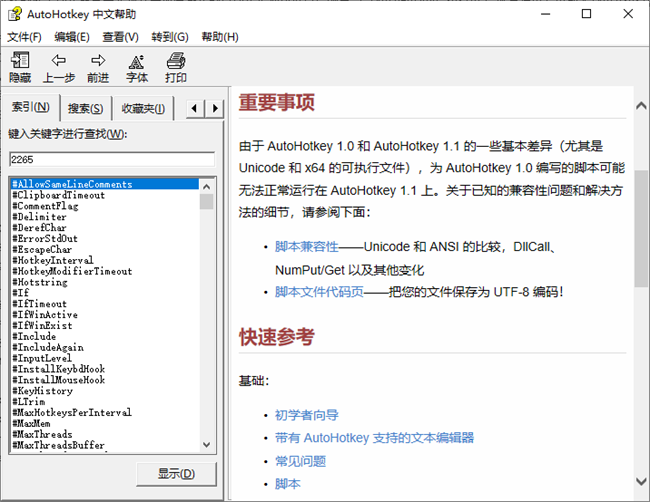Viewport: 650px width, 502px height.
Task: Click the keyword search input field
Action: [x=111, y=159]
